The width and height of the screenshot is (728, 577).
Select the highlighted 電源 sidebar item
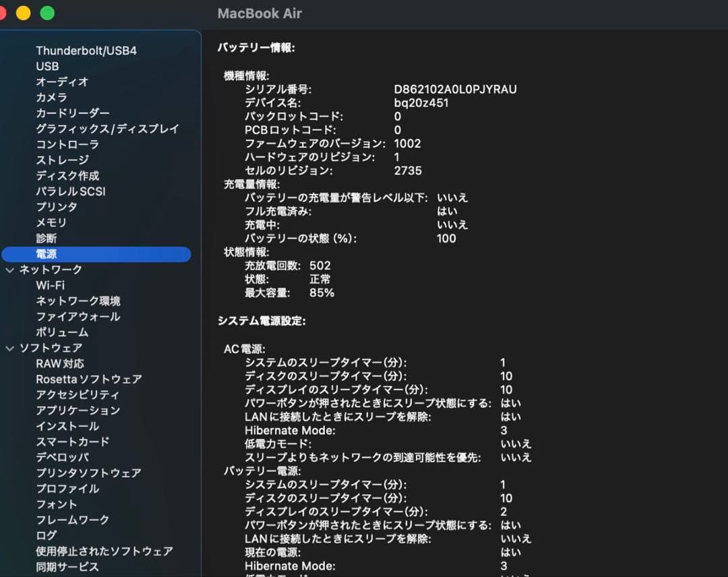[x=96, y=254]
